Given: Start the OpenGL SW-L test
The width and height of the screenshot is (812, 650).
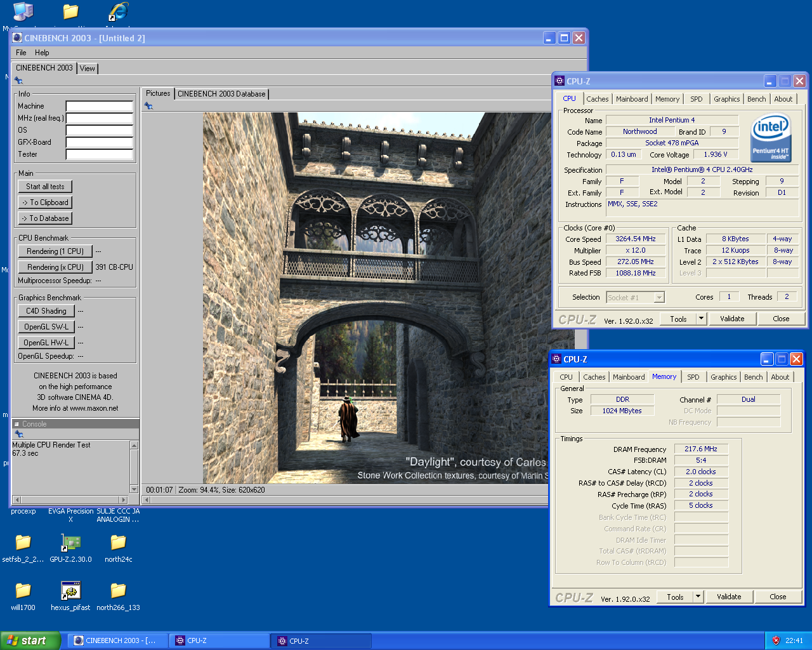Looking at the screenshot, I should pos(46,327).
